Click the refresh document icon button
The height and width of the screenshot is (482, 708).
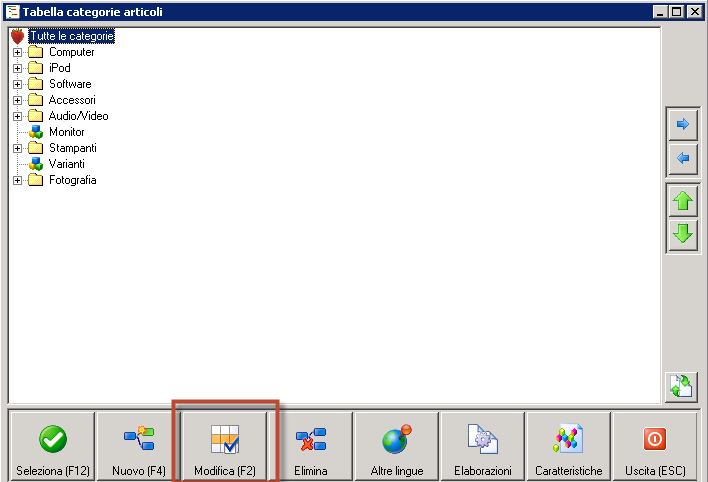coord(681,387)
